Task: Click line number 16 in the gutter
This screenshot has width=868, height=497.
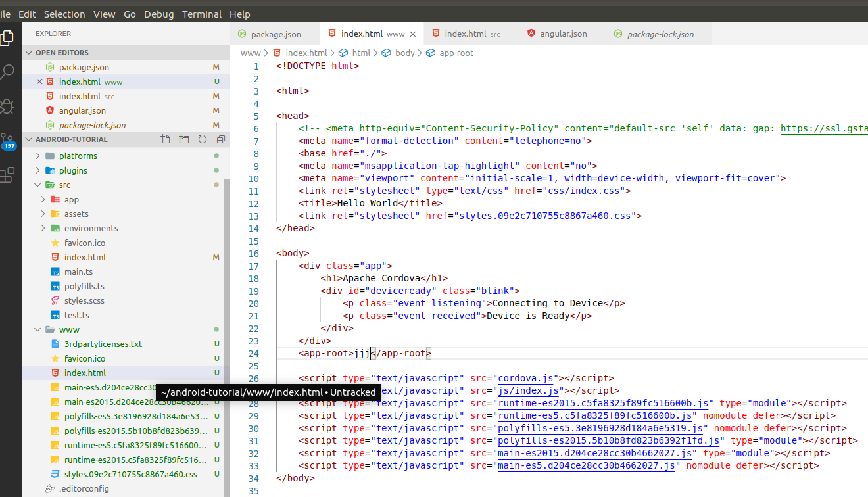Action: pyautogui.click(x=254, y=253)
